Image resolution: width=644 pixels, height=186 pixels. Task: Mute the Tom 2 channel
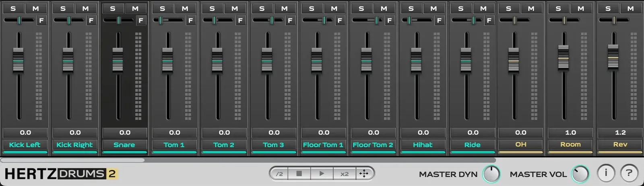pos(235,8)
